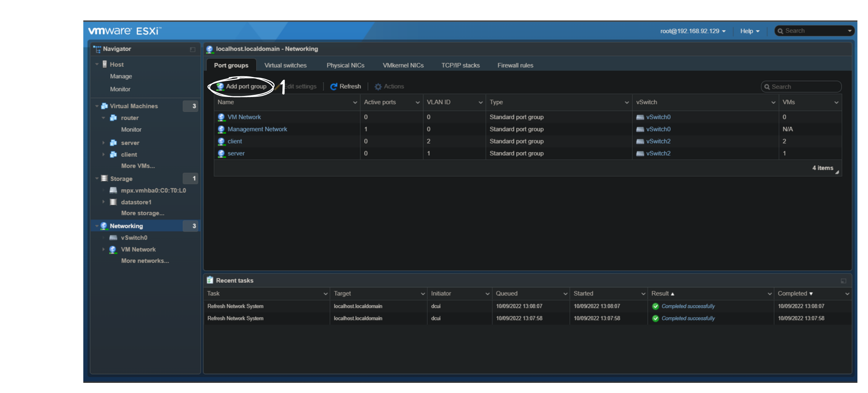This screenshot has height=393, width=868.
Task: Collapse the Virtual Machines tree node
Action: click(97, 106)
